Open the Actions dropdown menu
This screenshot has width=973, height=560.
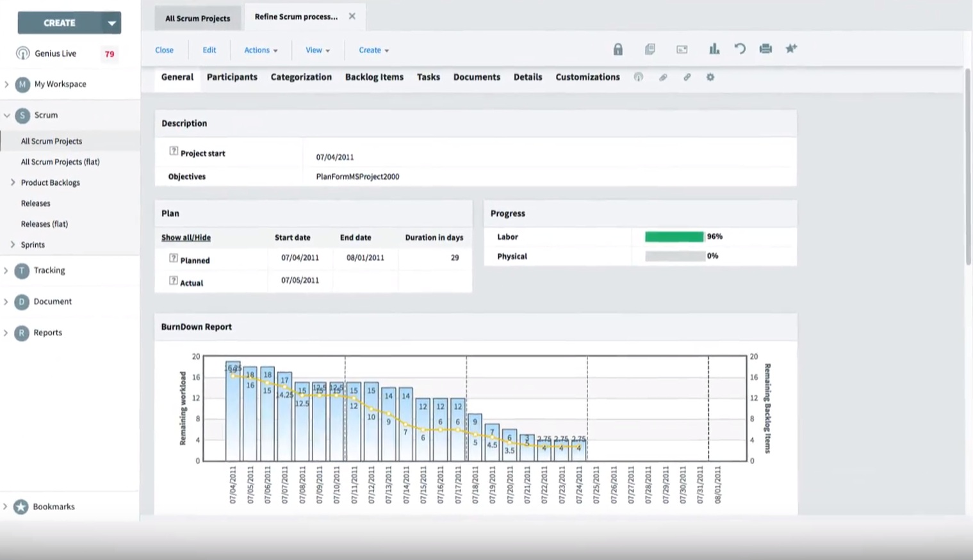261,50
